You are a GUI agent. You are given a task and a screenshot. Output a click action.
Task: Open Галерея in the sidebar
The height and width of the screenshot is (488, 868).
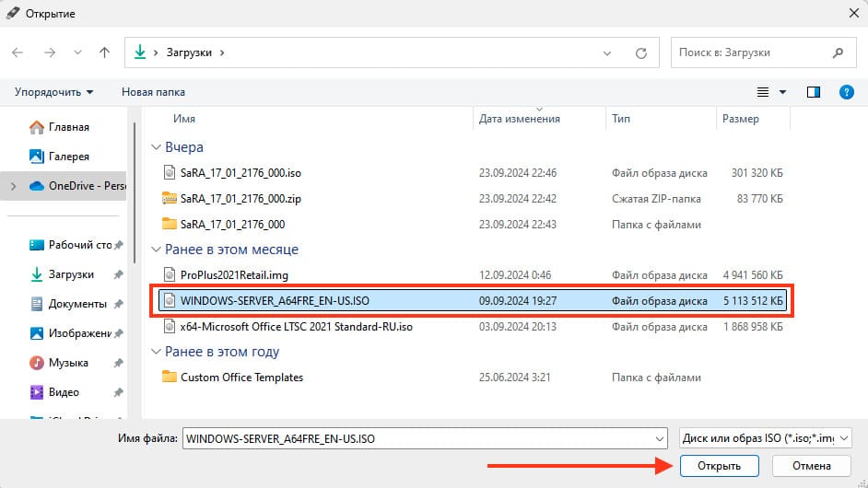point(68,156)
